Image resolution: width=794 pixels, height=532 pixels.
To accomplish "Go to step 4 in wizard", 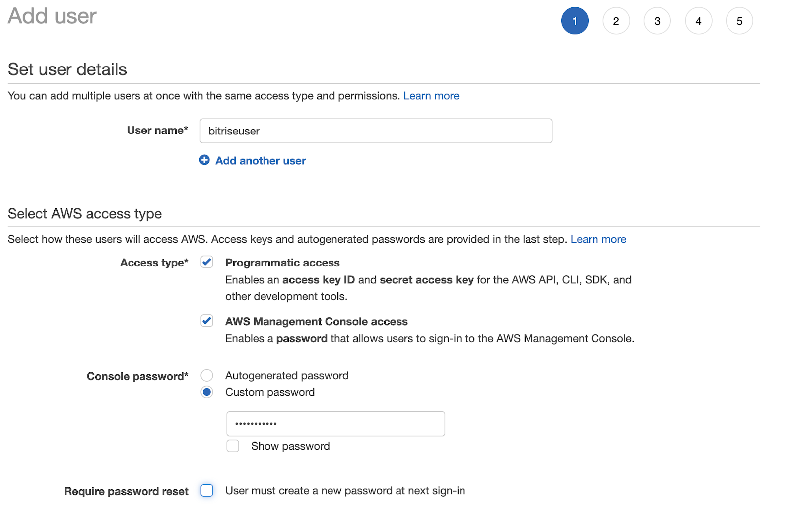I will 699,21.
